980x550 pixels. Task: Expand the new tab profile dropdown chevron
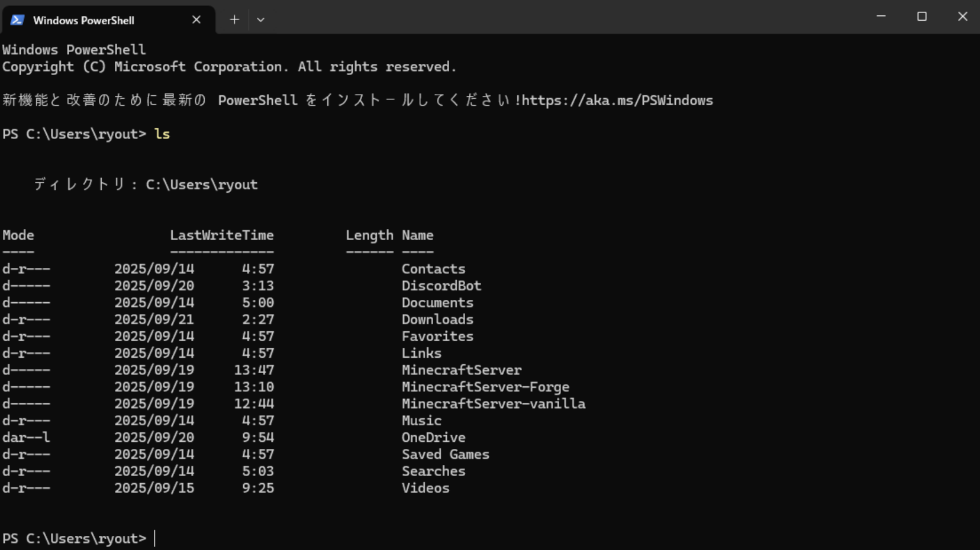(x=260, y=20)
